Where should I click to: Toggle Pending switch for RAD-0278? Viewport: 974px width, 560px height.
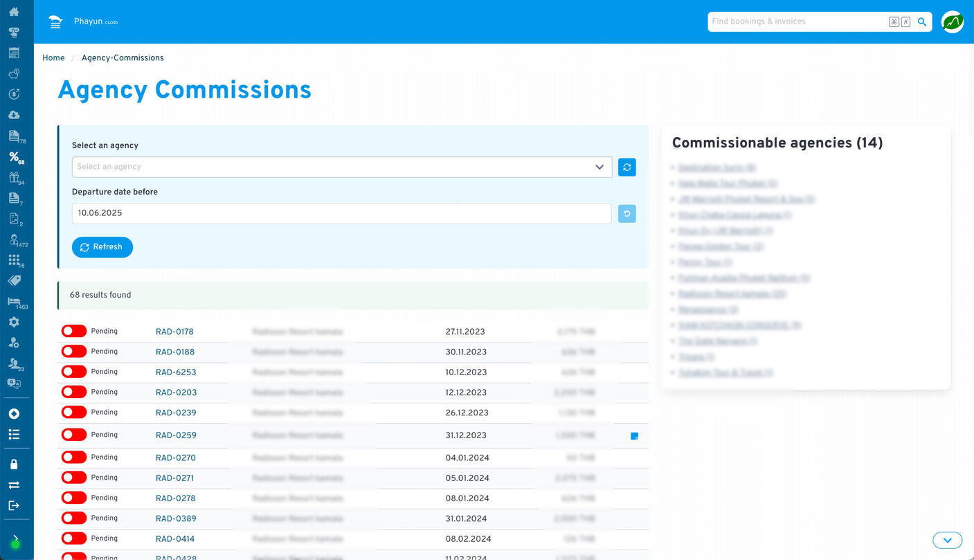click(74, 498)
